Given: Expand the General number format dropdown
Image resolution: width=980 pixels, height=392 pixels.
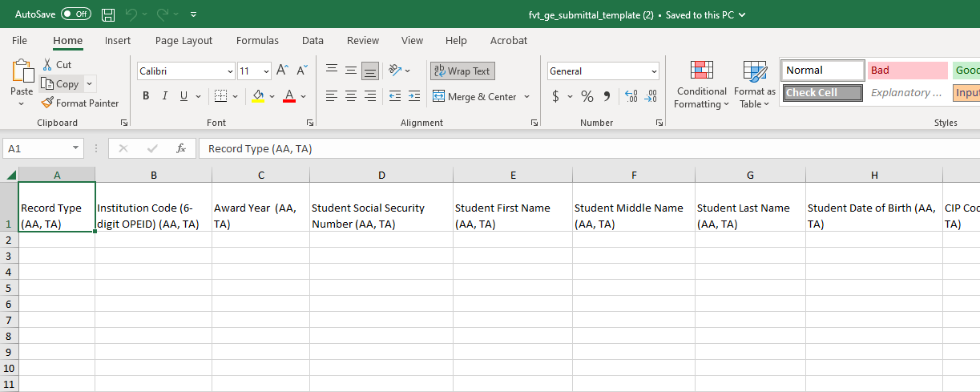Looking at the screenshot, I should click(654, 71).
